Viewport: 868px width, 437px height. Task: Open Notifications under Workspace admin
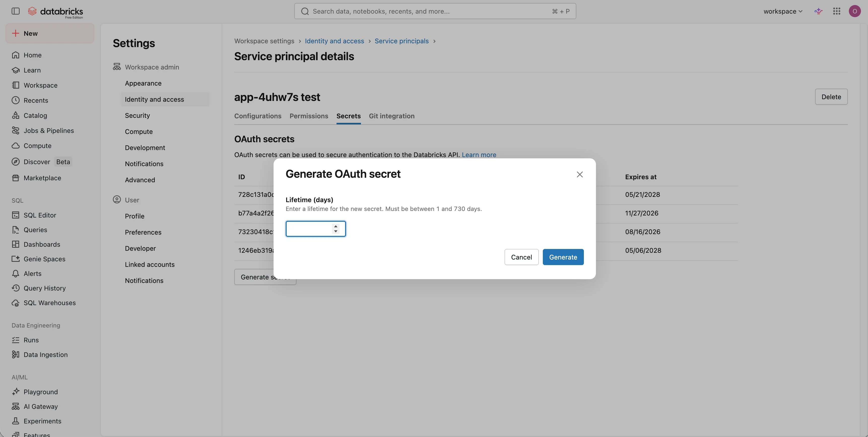click(165, 164)
